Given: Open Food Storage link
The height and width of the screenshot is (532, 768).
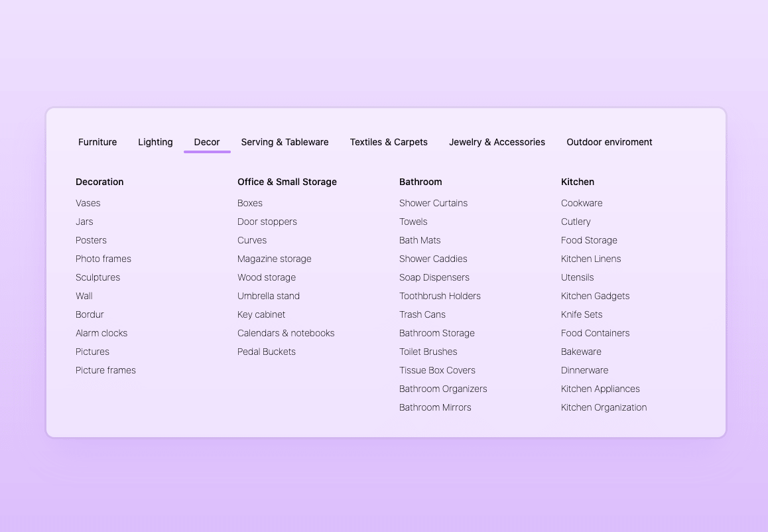Looking at the screenshot, I should pyautogui.click(x=589, y=240).
